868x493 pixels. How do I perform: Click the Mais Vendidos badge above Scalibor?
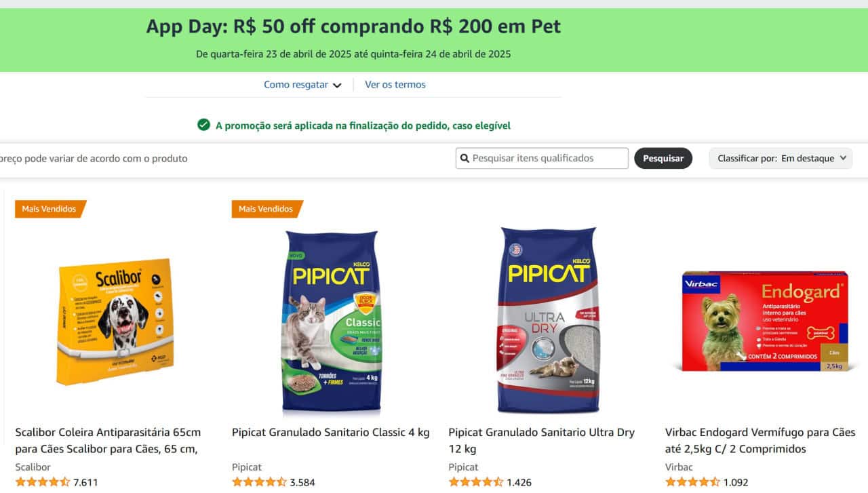click(x=50, y=209)
